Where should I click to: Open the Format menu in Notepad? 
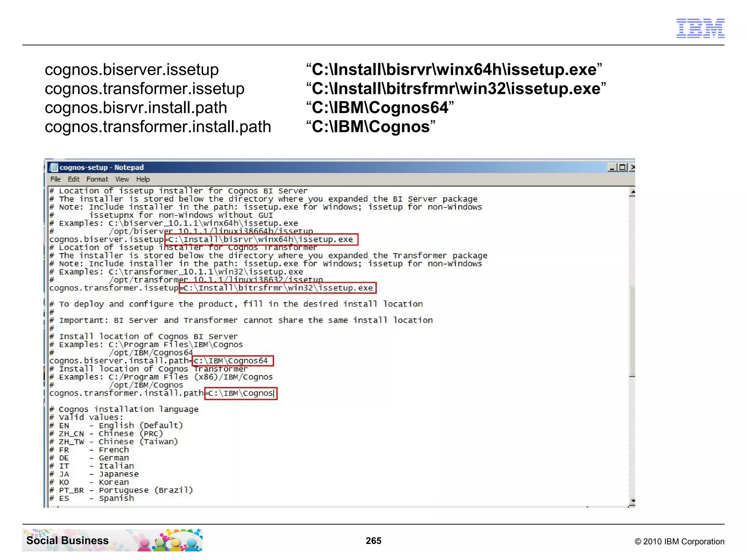[97, 179]
